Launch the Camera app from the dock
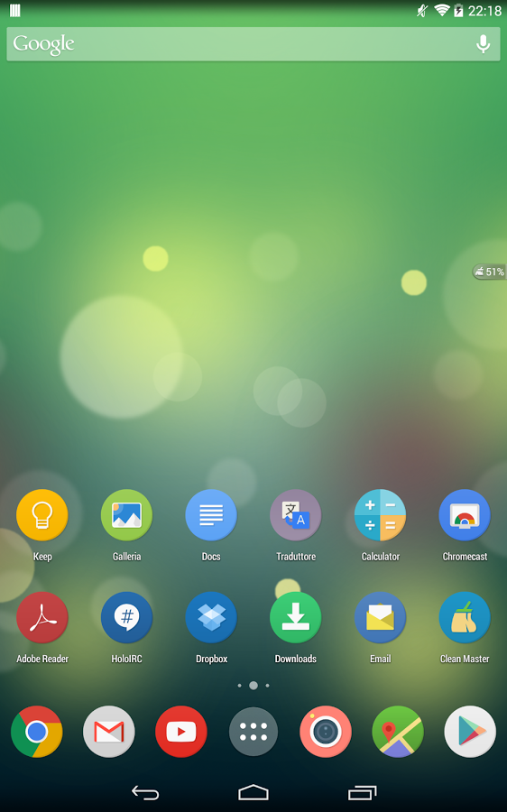This screenshot has width=507, height=812. click(x=326, y=732)
